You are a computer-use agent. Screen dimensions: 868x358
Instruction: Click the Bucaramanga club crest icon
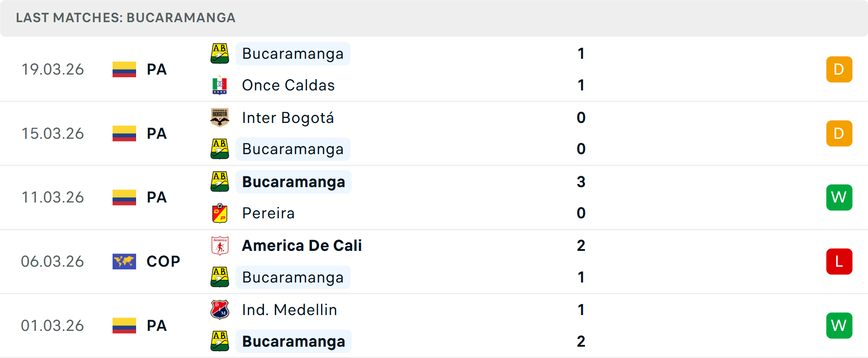[x=220, y=53]
